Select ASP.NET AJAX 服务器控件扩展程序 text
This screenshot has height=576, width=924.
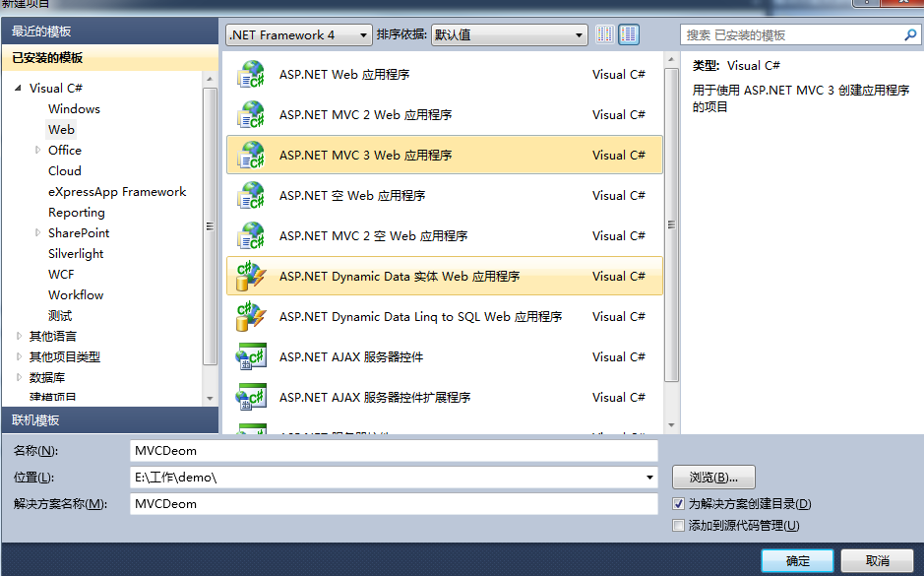pyautogui.click(x=375, y=398)
